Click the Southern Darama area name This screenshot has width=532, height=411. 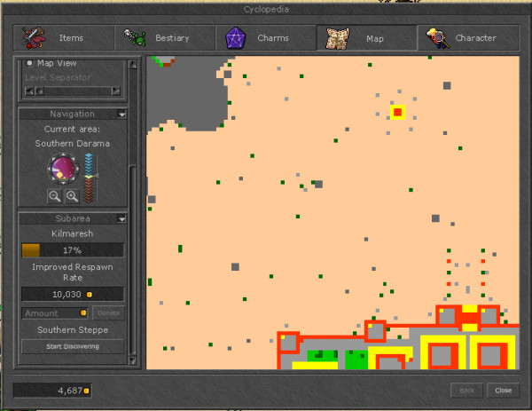pyautogui.click(x=73, y=143)
